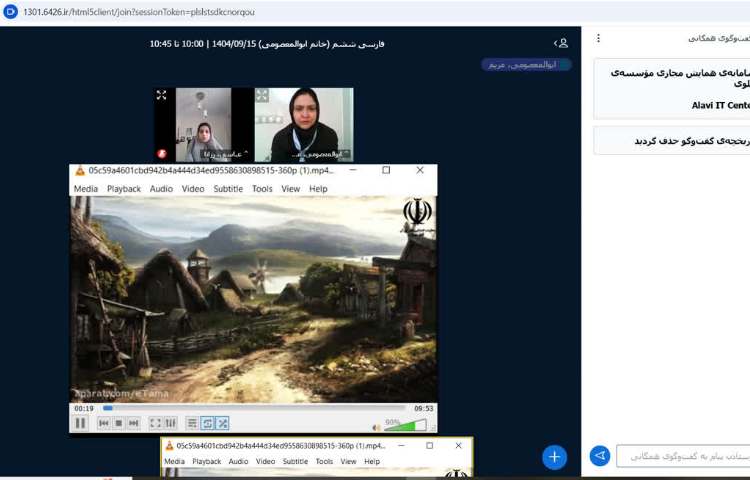This screenshot has height=480, width=750.
Task: Open Subtitle menu in upper VLC window
Action: (228, 189)
